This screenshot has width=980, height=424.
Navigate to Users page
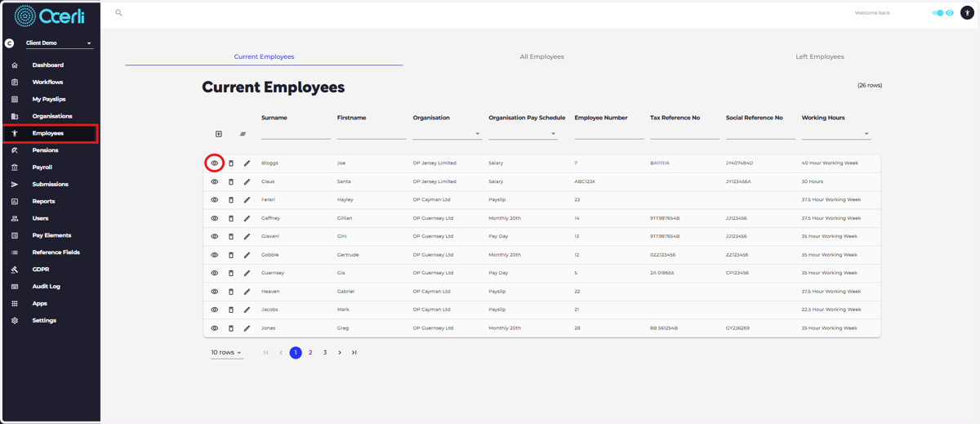(40, 218)
